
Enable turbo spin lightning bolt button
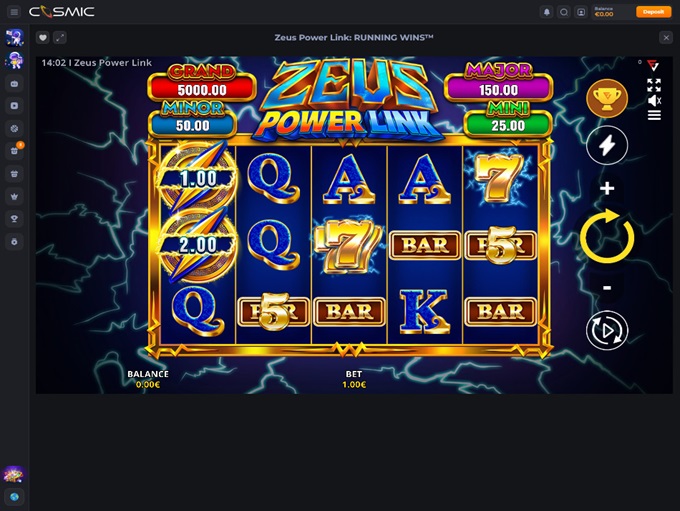[x=607, y=145]
